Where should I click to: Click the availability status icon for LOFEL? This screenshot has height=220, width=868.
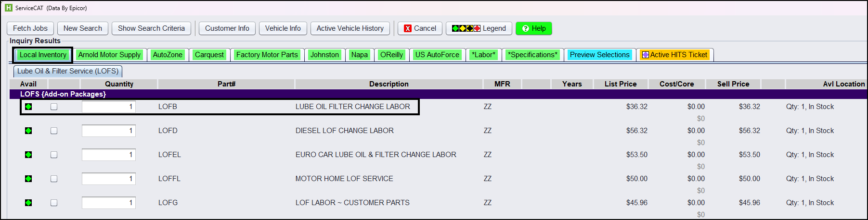tap(28, 155)
